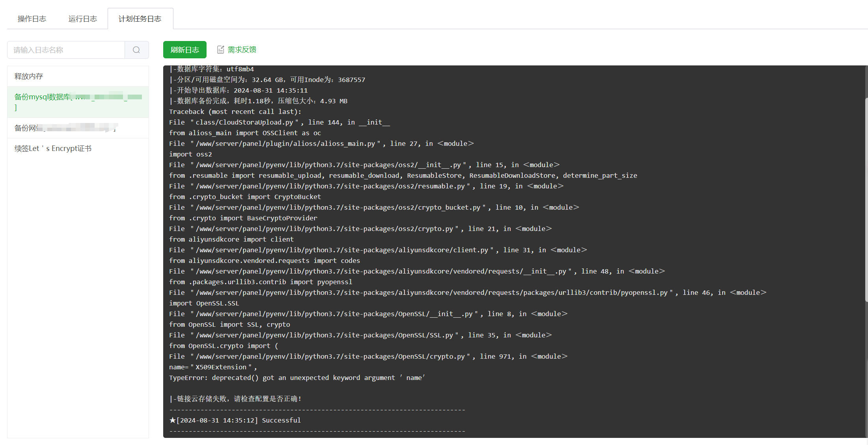This screenshot has height=445, width=868.
Task: Click the oss2/resumable.py line 19 entry
Action: click(366, 186)
